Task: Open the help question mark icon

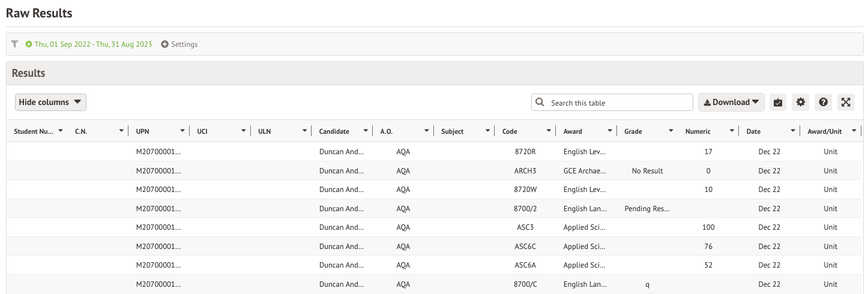Action: tap(824, 103)
